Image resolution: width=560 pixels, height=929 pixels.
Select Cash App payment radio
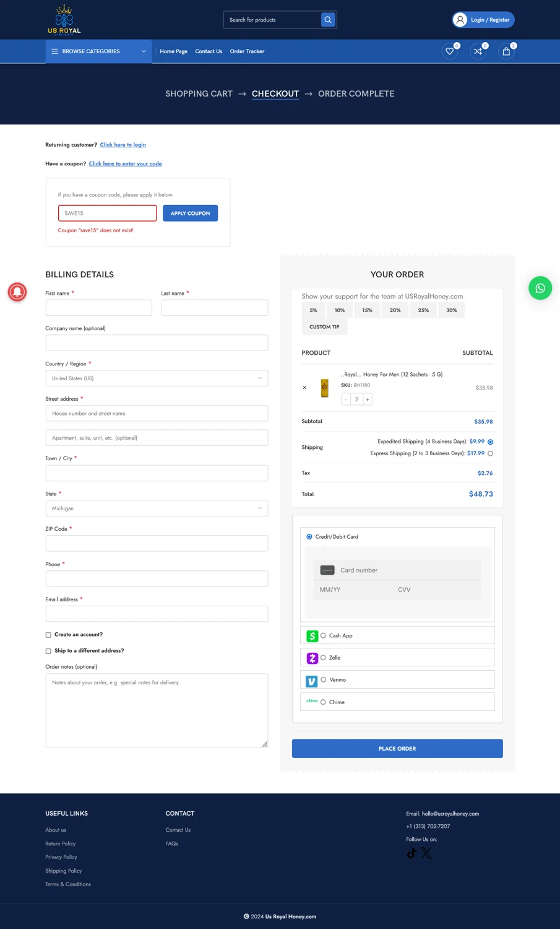tap(323, 635)
